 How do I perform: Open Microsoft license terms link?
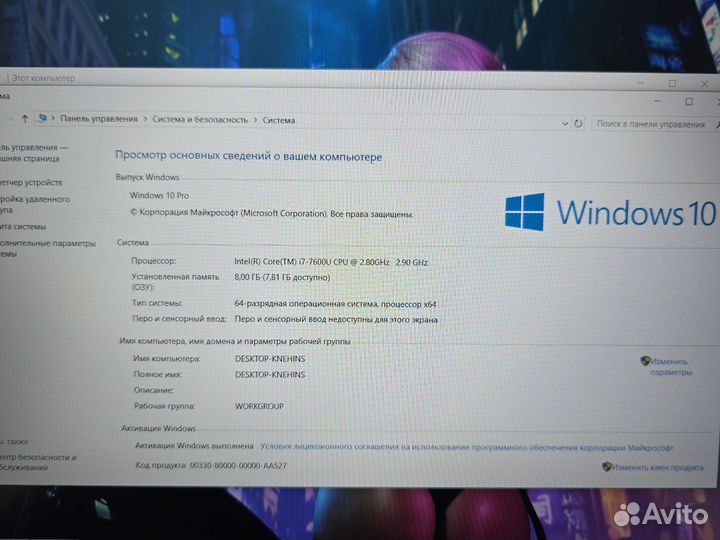point(467,447)
